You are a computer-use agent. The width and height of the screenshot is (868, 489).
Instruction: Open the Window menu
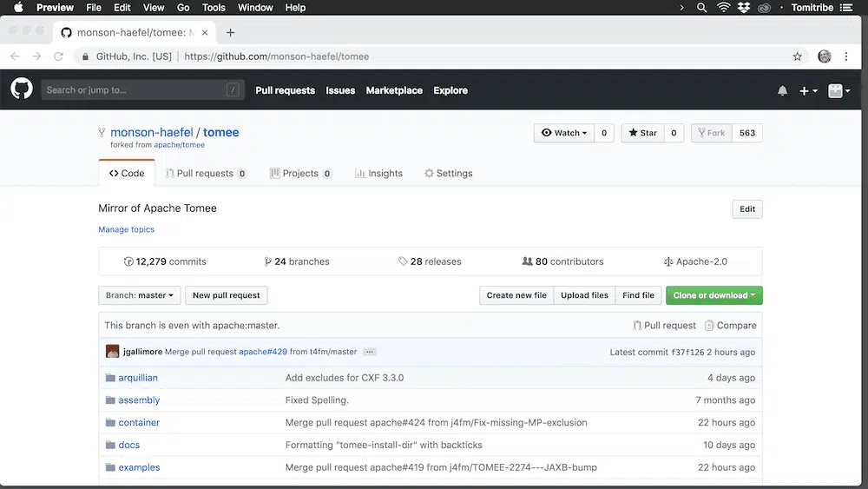[255, 8]
